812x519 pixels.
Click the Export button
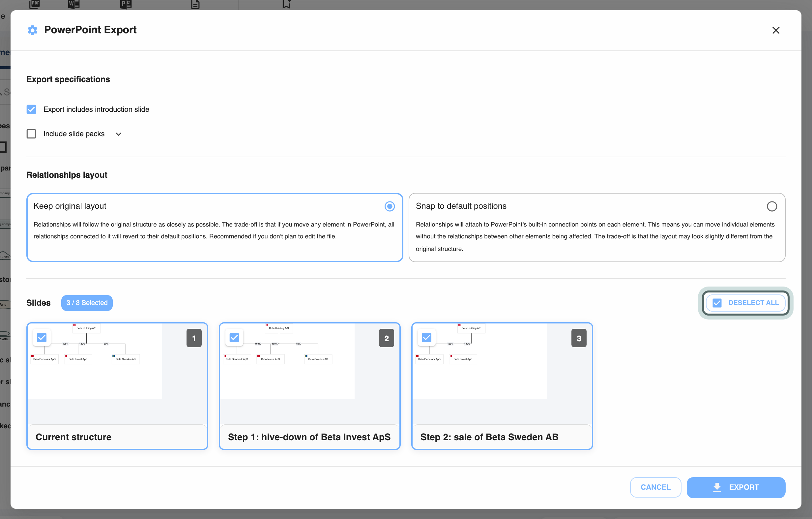coord(736,487)
